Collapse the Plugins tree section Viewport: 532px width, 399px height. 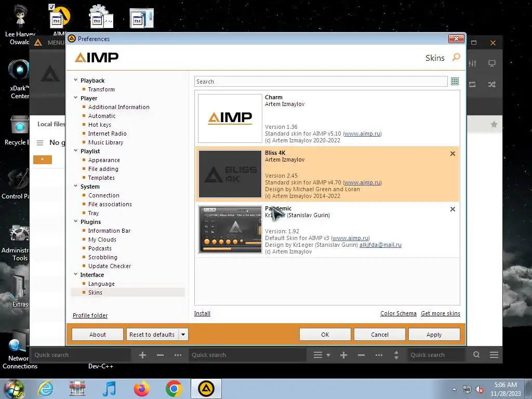[76, 221]
